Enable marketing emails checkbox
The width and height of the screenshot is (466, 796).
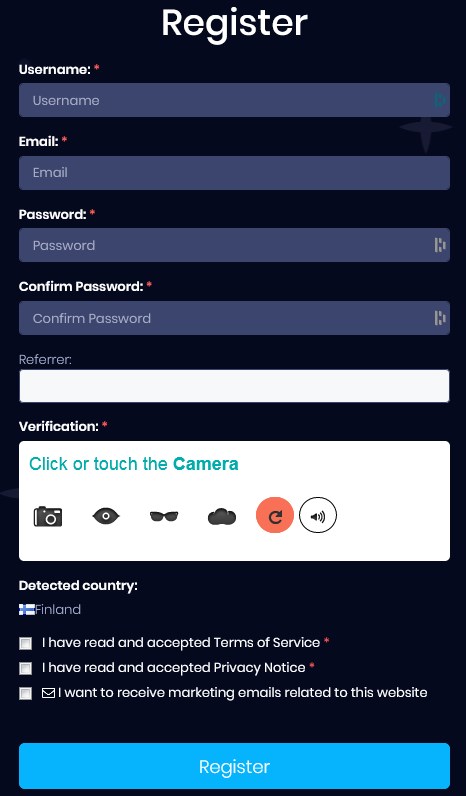pyautogui.click(x=25, y=693)
